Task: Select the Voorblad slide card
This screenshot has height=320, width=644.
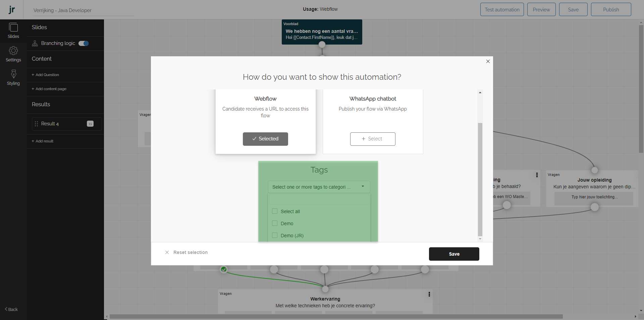Action: tap(322, 32)
